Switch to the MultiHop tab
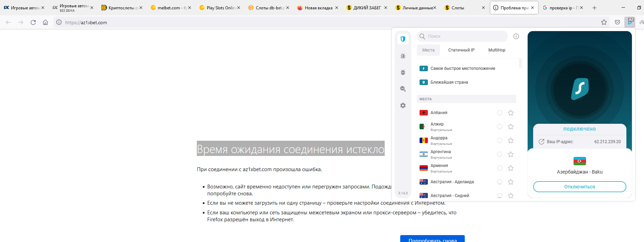Viewport: 644px width, 242px height. click(497, 50)
